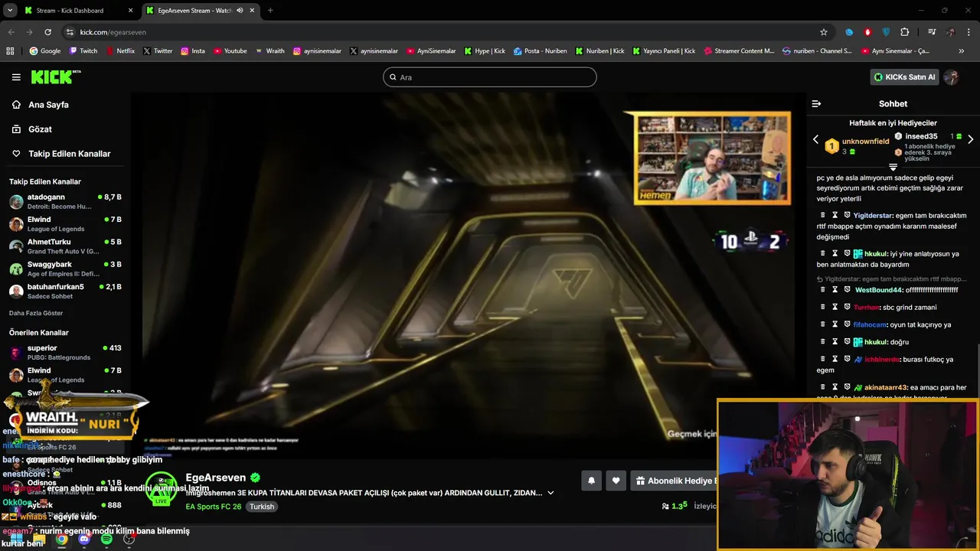
Task: Click the Ara search field
Action: [x=489, y=77]
